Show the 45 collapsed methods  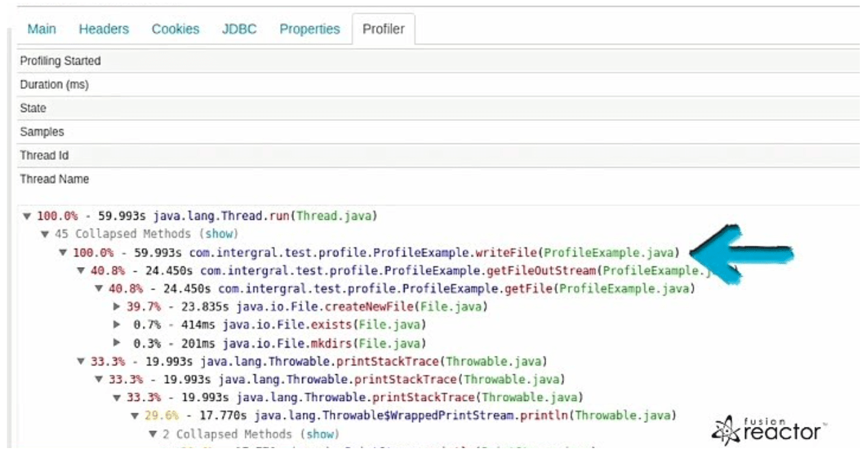tap(219, 234)
